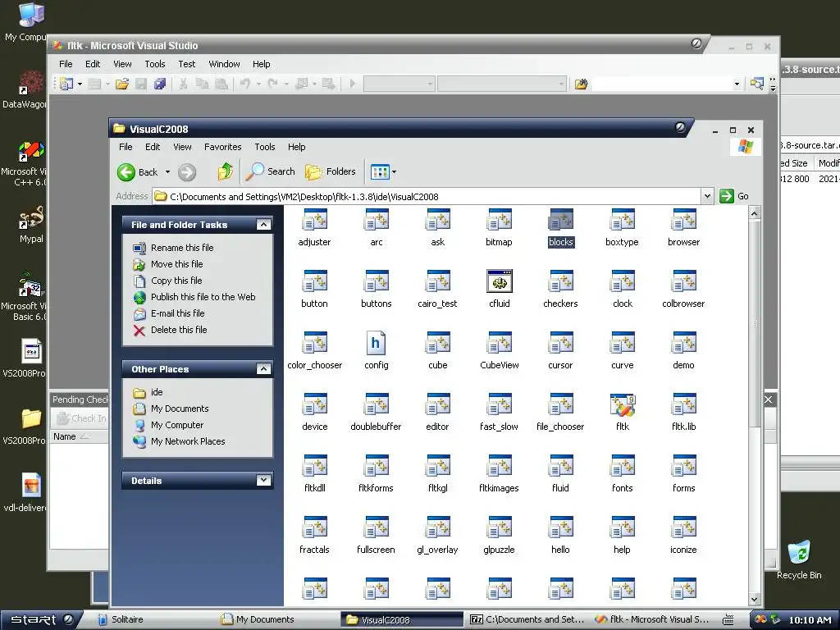The width and height of the screenshot is (840, 630).
Task: Open the DataWagon desktop shortcut
Action: [25, 89]
